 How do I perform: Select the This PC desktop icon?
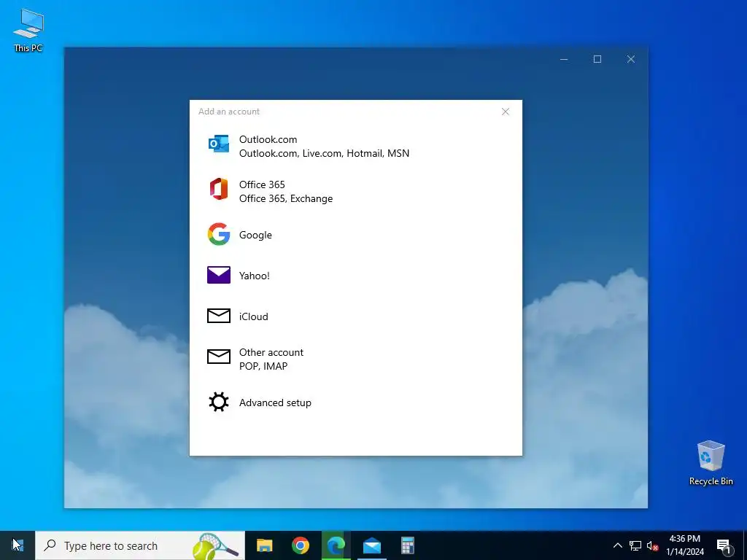[28, 29]
